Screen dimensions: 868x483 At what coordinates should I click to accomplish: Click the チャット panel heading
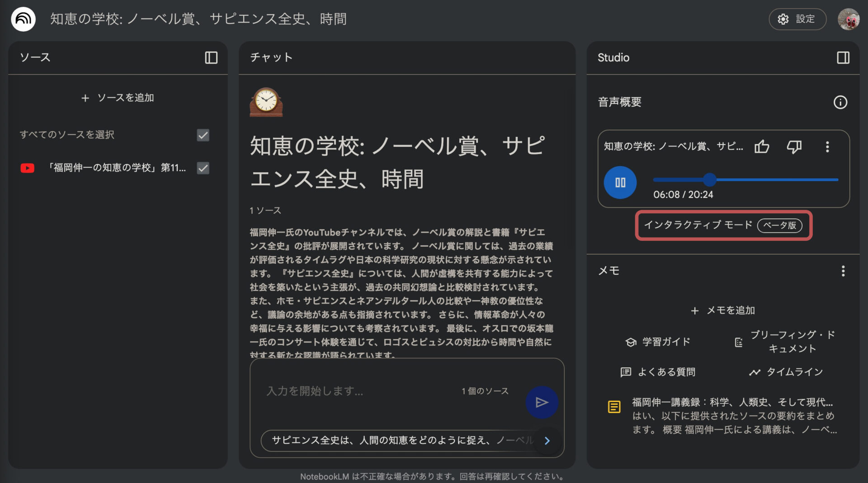tap(271, 57)
